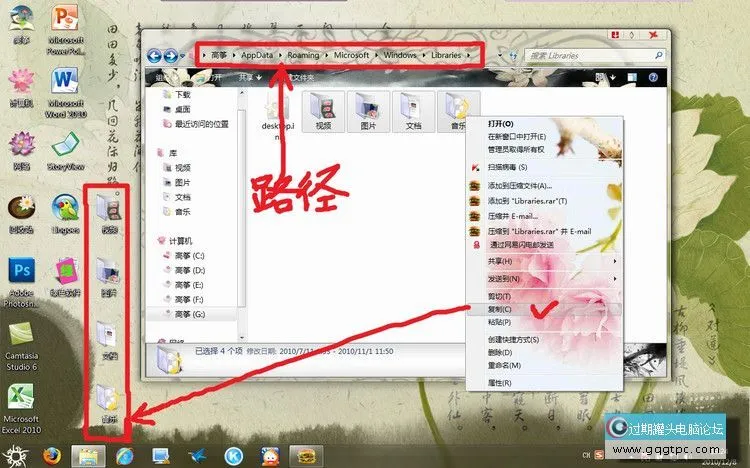Open Microsoft Excel 2010 desktop shortcut
Image resolution: width=750 pixels, height=468 pixels.
coord(22,409)
